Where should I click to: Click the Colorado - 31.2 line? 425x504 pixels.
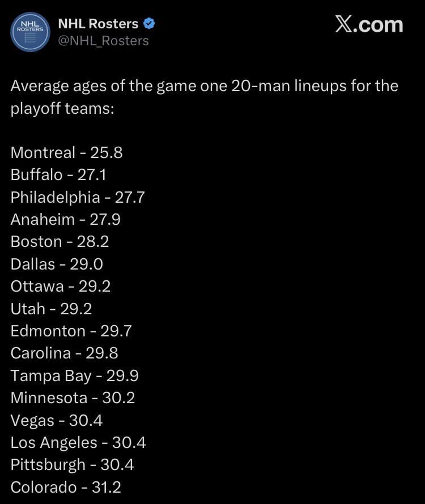[x=66, y=487]
